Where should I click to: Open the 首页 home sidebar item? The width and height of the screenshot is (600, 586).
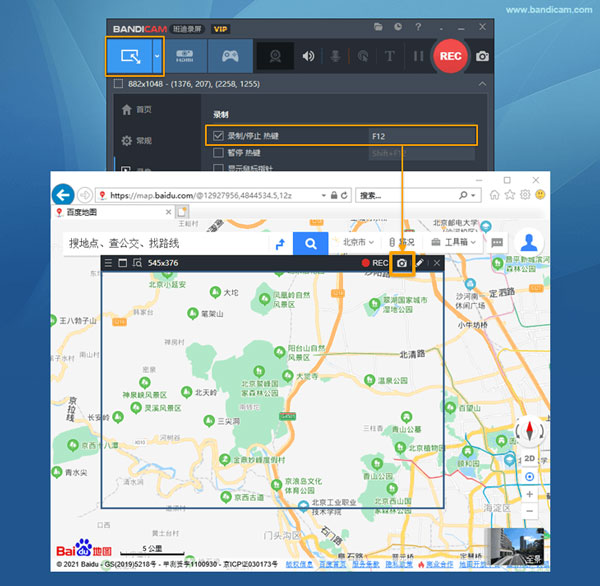tap(137, 109)
